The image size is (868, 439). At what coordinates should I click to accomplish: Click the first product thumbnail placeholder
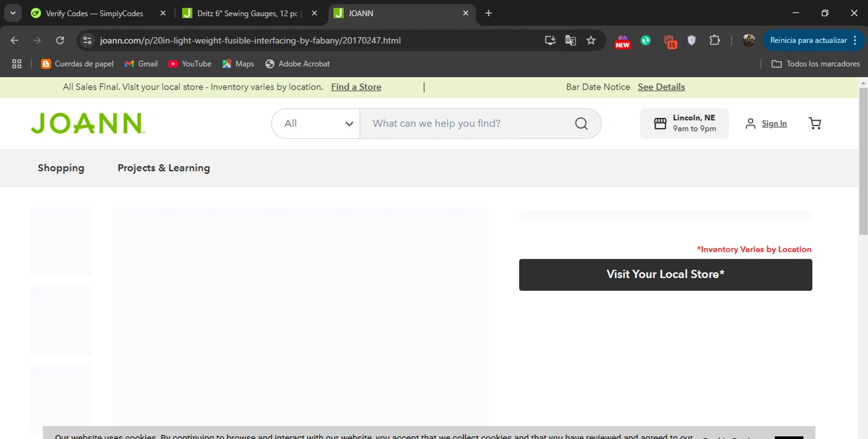coord(61,241)
